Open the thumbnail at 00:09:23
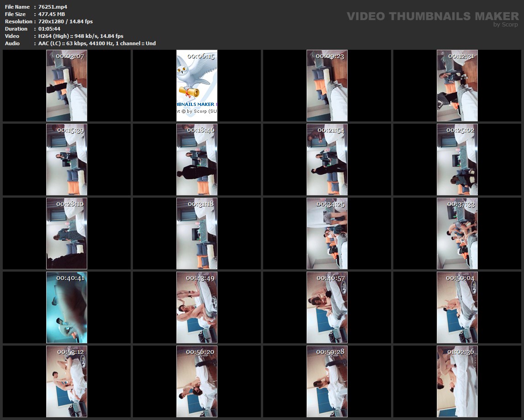The height and width of the screenshot is (420, 524). tap(327, 85)
